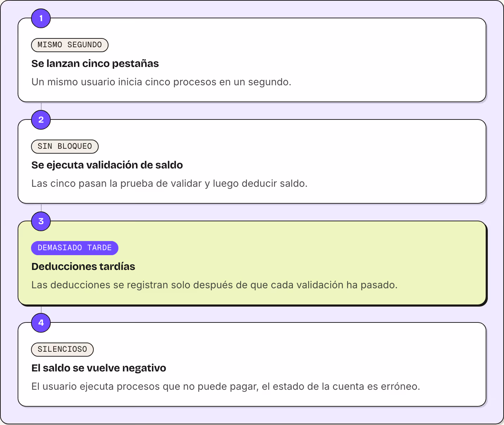Select the "SIN BLOQUEO" tag
The width and height of the screenshot is (504, 425).
click(x=65, y=146)
